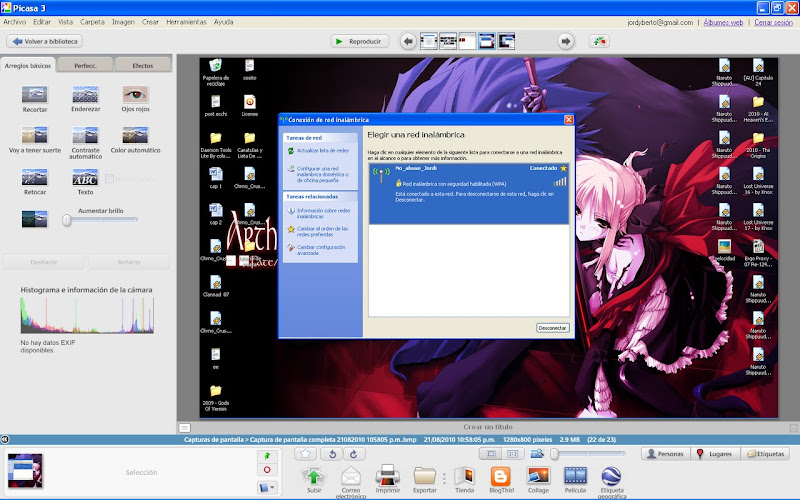Image resolution: width=800 pixels, height=500 pixels.
Task: Click Volver a biblioteca button
Action: click(45, 41)
